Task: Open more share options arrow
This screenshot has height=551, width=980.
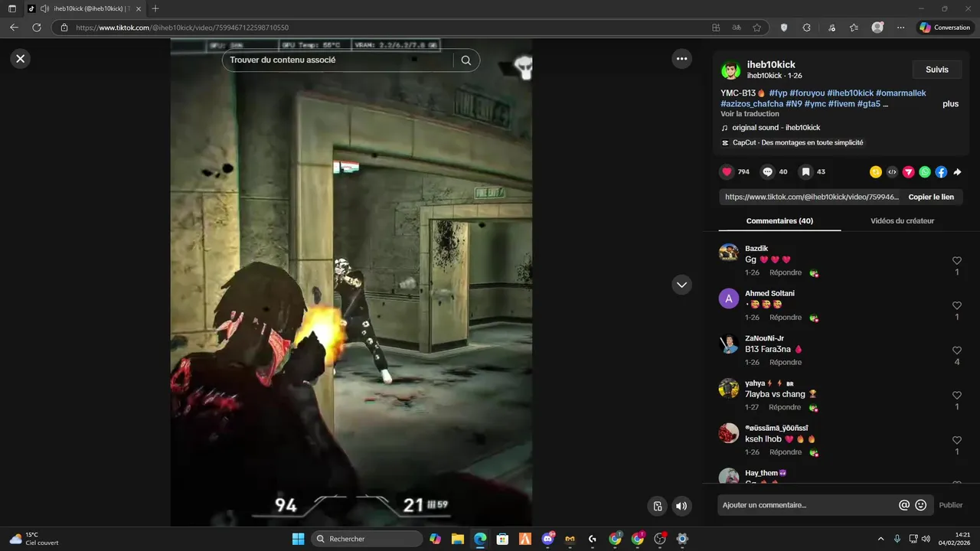Action: 957,172
